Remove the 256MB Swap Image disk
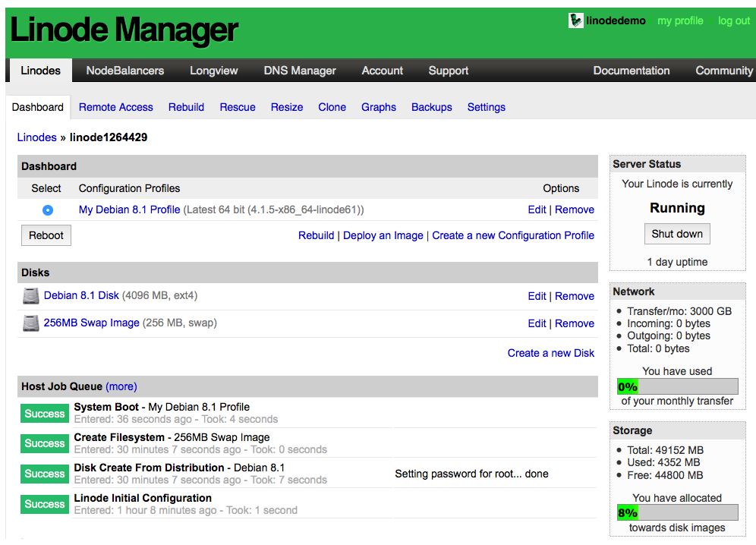 [x=575, y=323]
